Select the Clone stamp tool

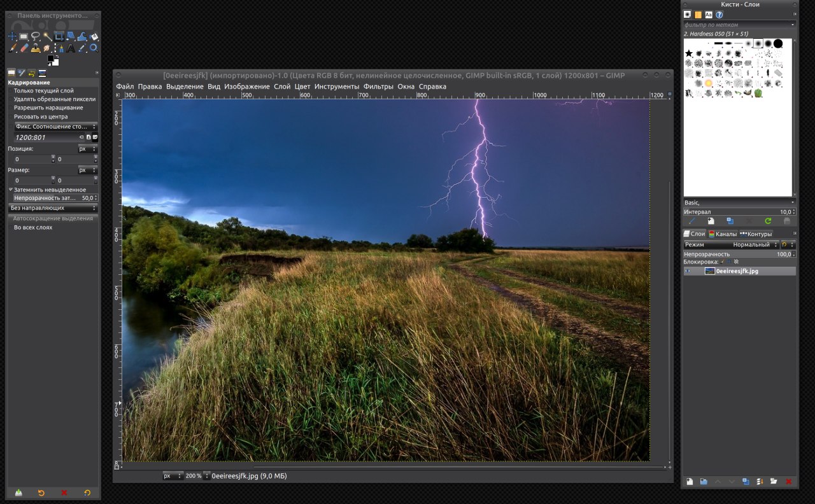(36, 48)
